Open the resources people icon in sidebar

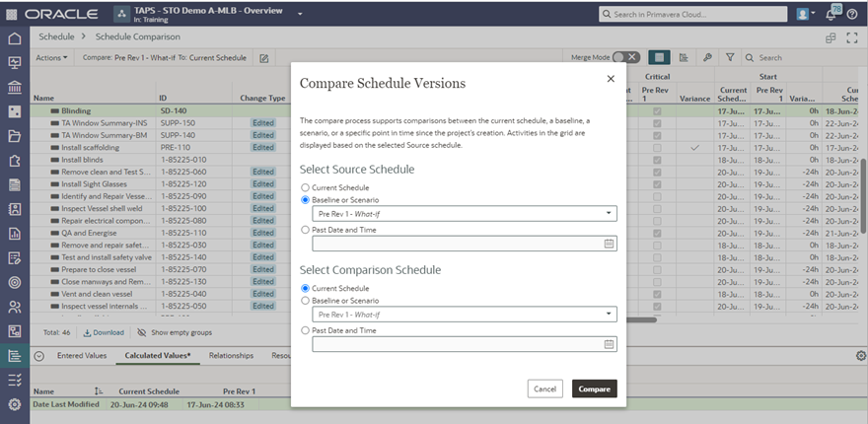coord(15,308)
